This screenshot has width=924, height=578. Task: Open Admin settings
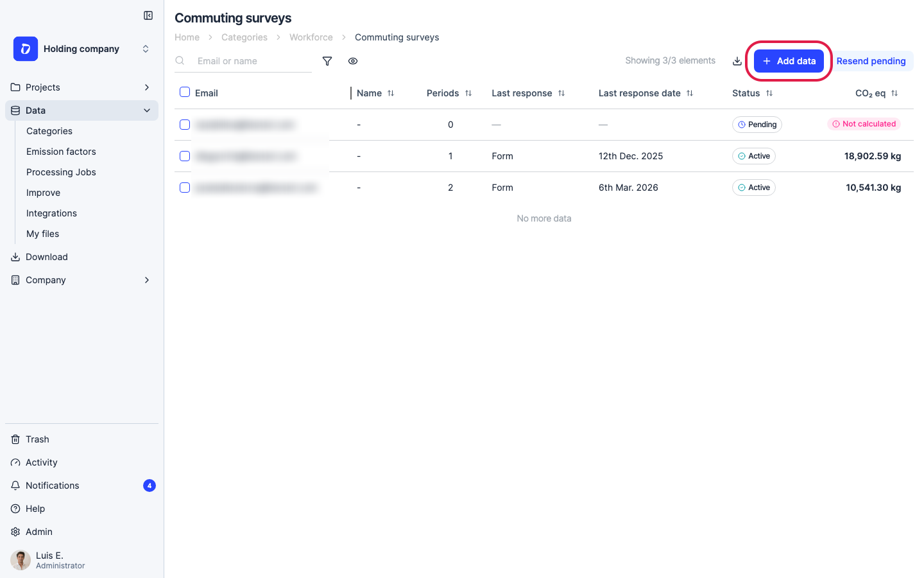81,532
